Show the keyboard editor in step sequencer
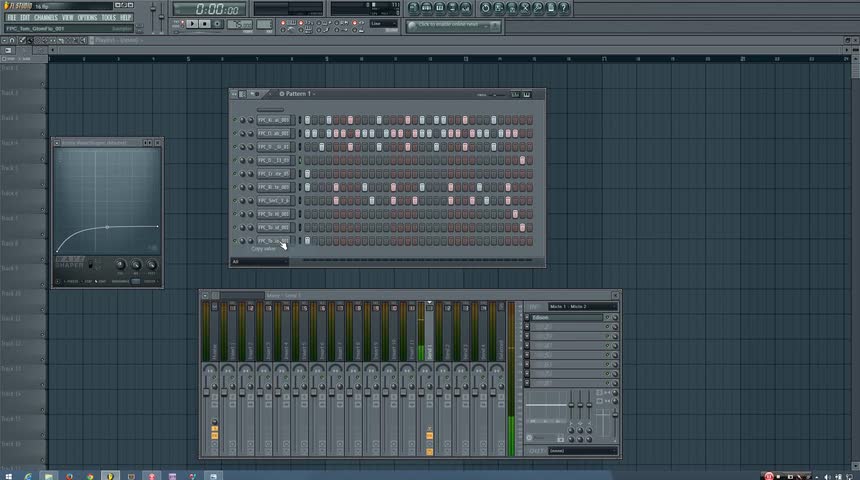Viewport: 860px width, 480px height. click(526, 94)
